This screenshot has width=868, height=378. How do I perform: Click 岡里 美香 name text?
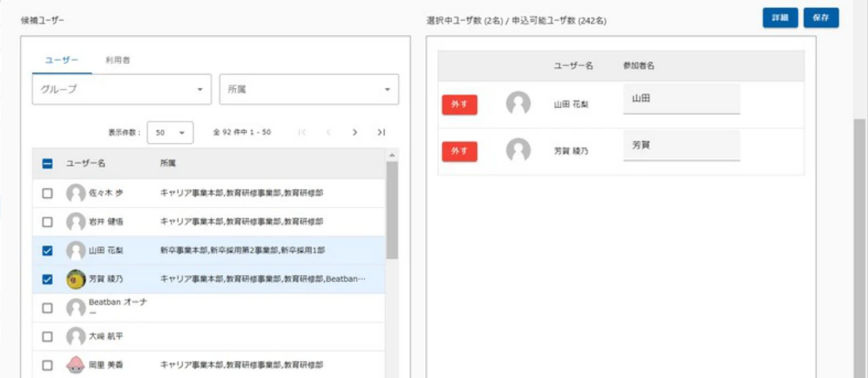[x=106, y=365]
